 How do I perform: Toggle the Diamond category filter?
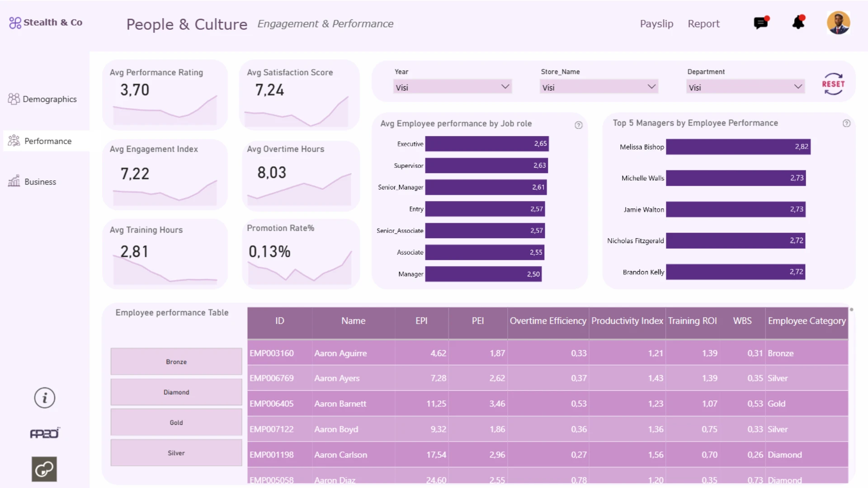[176, 392]
